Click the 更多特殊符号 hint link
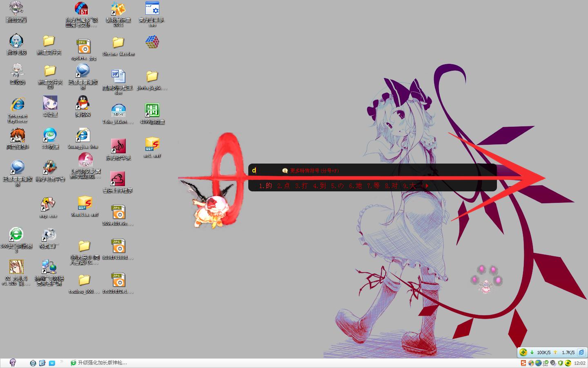Viewport: 588px width, 368px height. click(314, 171)
